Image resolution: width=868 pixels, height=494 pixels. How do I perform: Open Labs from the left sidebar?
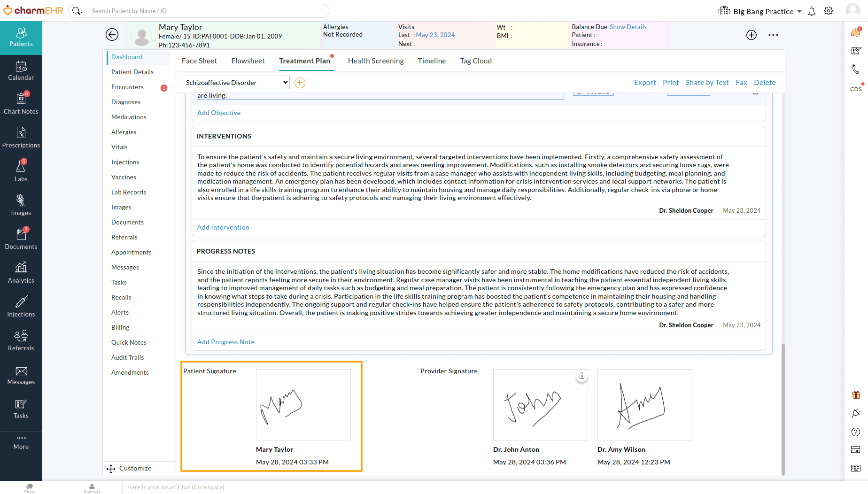[21, 171]
